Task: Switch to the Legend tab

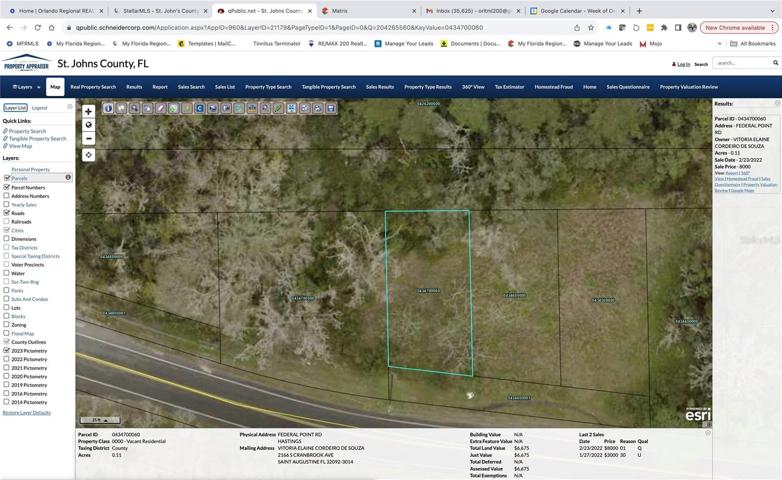Action: coord(39,108)
